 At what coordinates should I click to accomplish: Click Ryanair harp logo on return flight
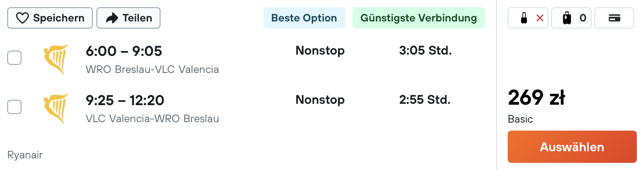click(55, 109)
